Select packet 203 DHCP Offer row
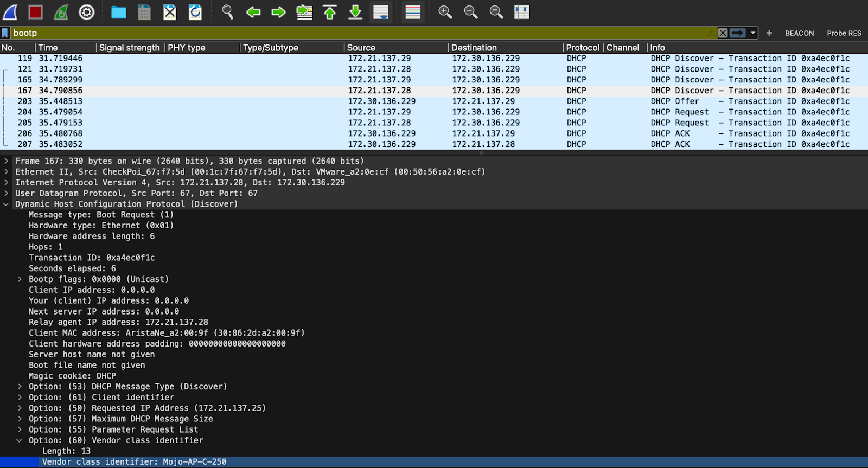Viewport: 868px width, 468px height. (434, 101)
